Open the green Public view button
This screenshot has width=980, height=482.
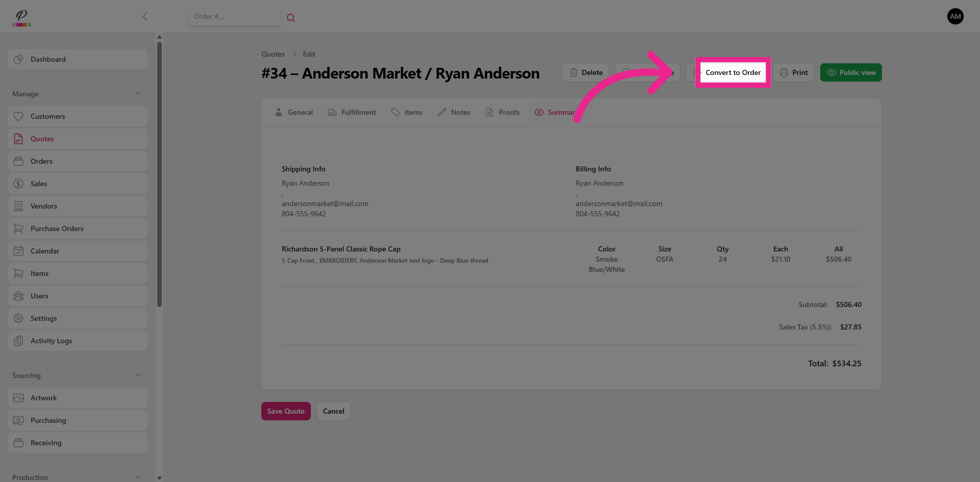[x=851, y=72]
